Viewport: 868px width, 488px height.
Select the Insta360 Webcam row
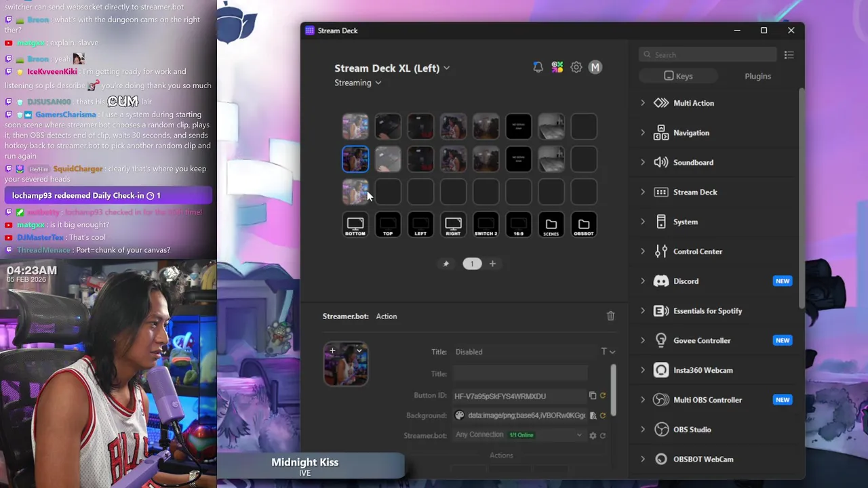[716, 370]
